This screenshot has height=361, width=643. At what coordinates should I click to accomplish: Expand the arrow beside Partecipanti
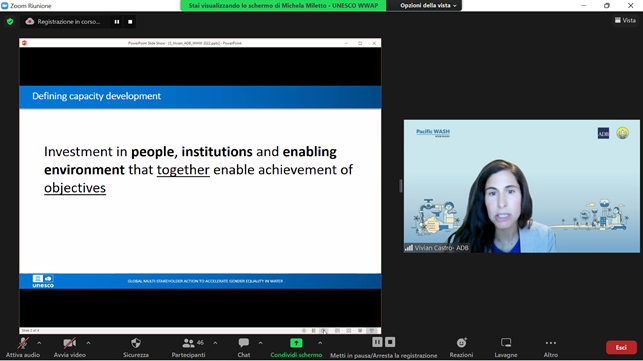pos(215,343)
